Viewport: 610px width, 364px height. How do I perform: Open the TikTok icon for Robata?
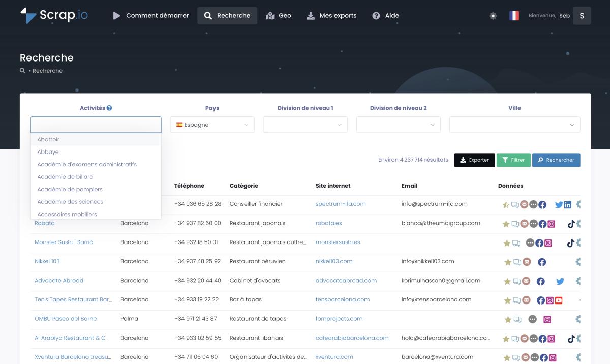tap(571, 224)
